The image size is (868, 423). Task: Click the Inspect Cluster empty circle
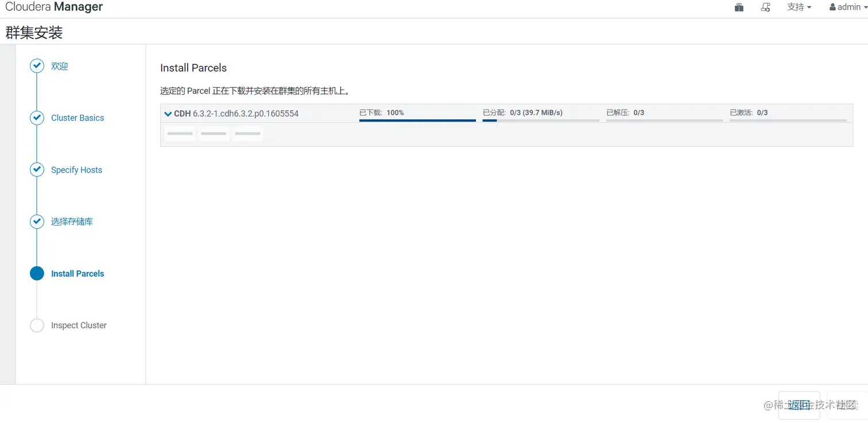point(37,325)
